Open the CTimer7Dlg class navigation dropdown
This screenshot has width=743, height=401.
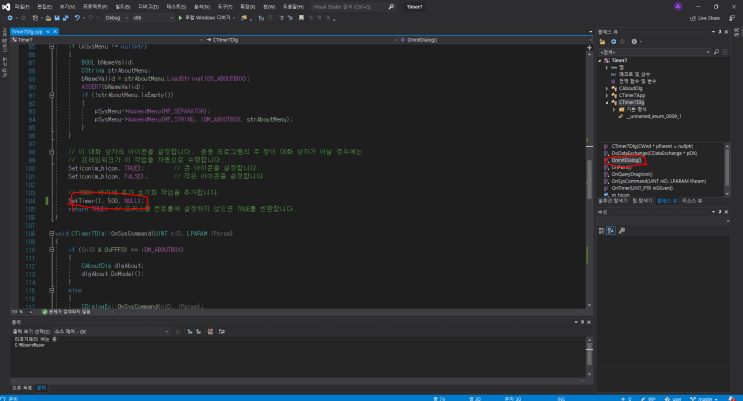(x=301, y=40)
